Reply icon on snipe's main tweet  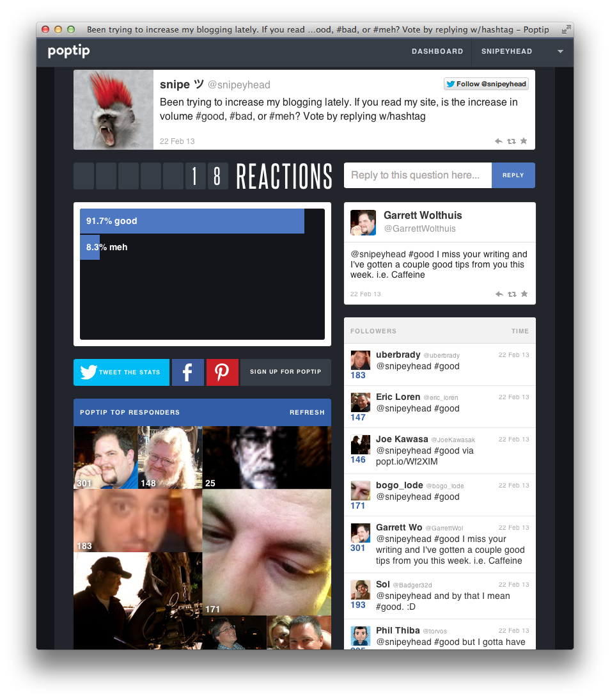pyautogui.click(x=499, y=141)
